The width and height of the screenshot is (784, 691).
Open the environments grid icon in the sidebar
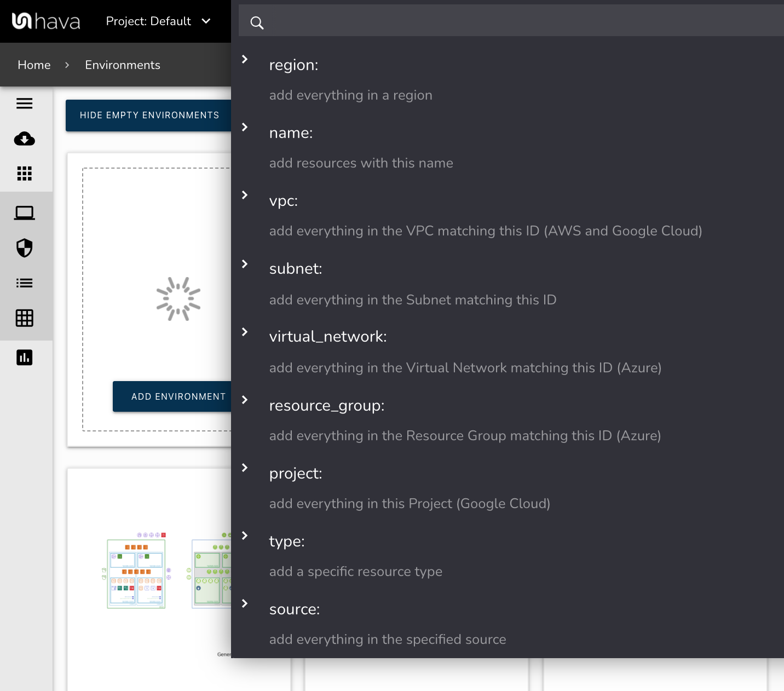click(x=24, y=174)
